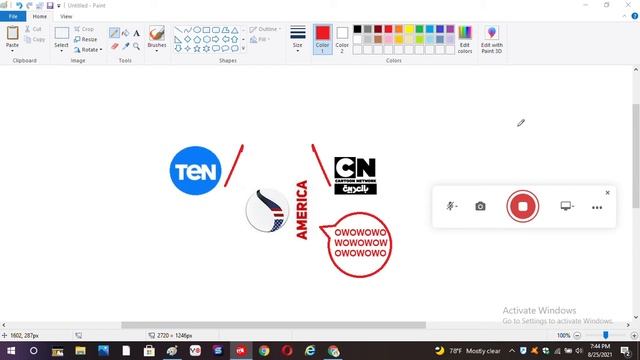Open Edit colors

point(465,39)
